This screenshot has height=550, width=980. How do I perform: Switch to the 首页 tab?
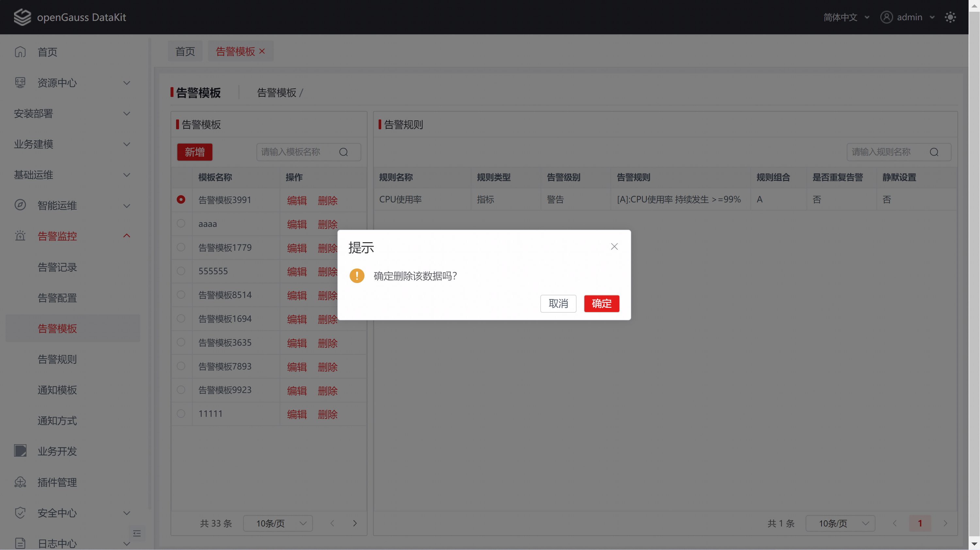click(185, 51)
